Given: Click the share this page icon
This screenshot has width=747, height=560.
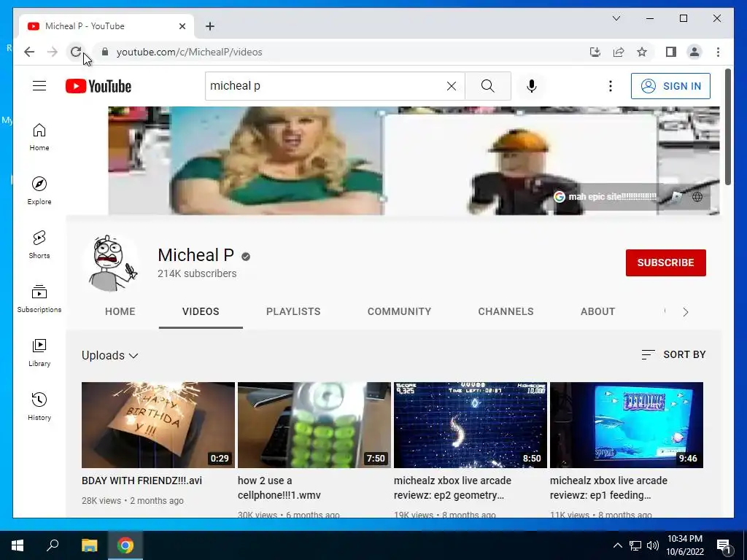Looking at the screenshot, I should click(x=619, y=52).
